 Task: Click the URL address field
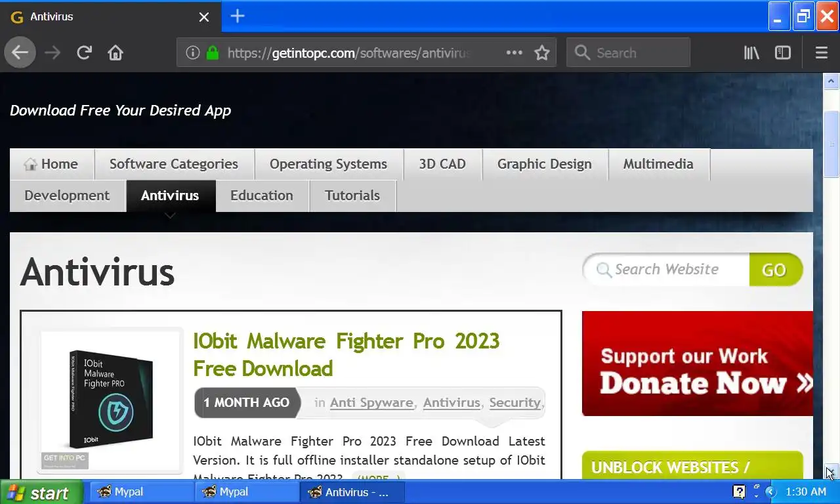tap(348, 52)
